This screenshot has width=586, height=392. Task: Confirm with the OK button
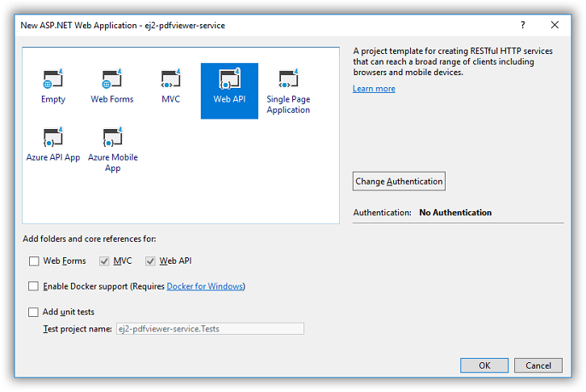click(484, 365)
